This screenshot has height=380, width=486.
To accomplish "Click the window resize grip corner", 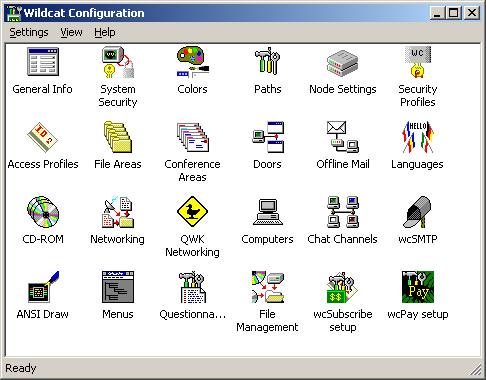I will (x=476, y=369).
